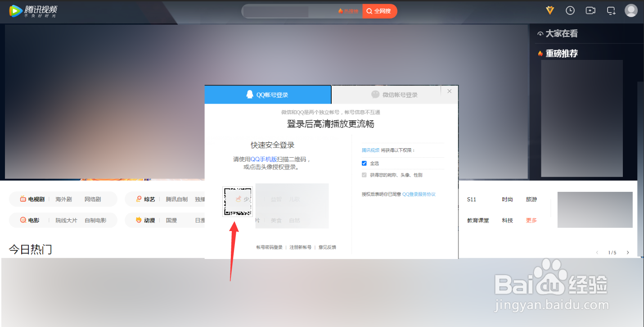Click the 今日热门 heading
The width and height of the screenshot is (644, 327).
(x=30, y=250)
